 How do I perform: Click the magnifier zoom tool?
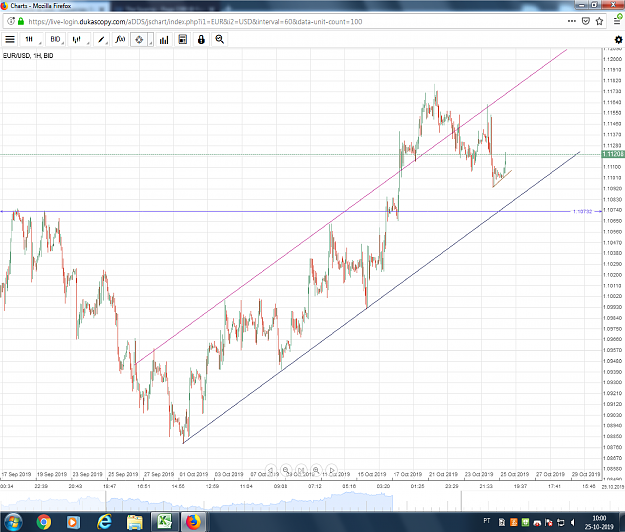[x=220, y=39]
